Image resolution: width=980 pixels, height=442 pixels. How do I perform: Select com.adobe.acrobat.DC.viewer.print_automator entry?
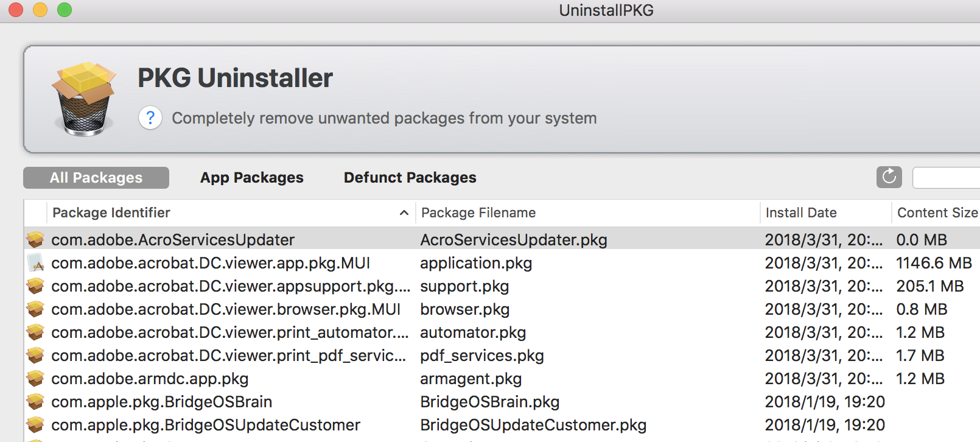229,332
